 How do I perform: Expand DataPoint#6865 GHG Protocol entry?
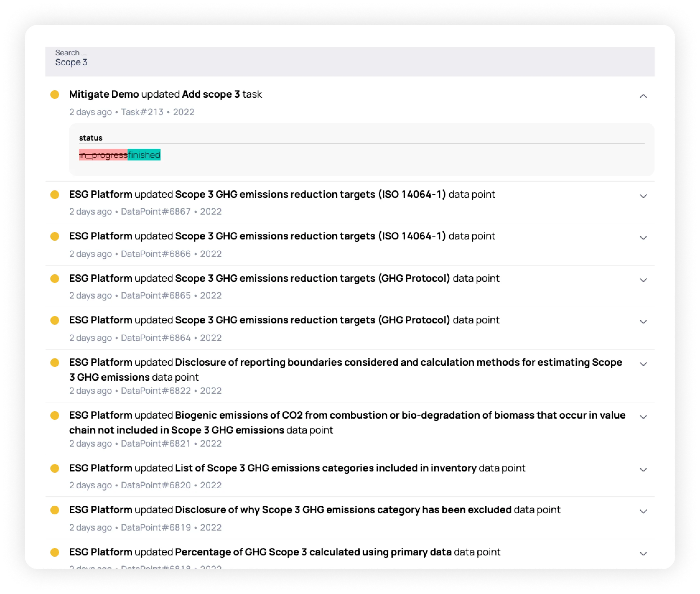pyautogui.click(x=643, y=280)
